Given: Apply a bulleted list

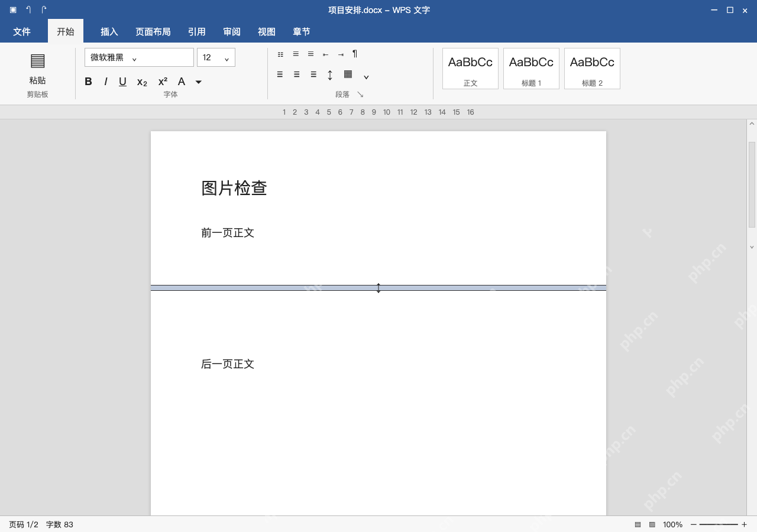Looking at the screenshot, I should (x=280, y=54).
